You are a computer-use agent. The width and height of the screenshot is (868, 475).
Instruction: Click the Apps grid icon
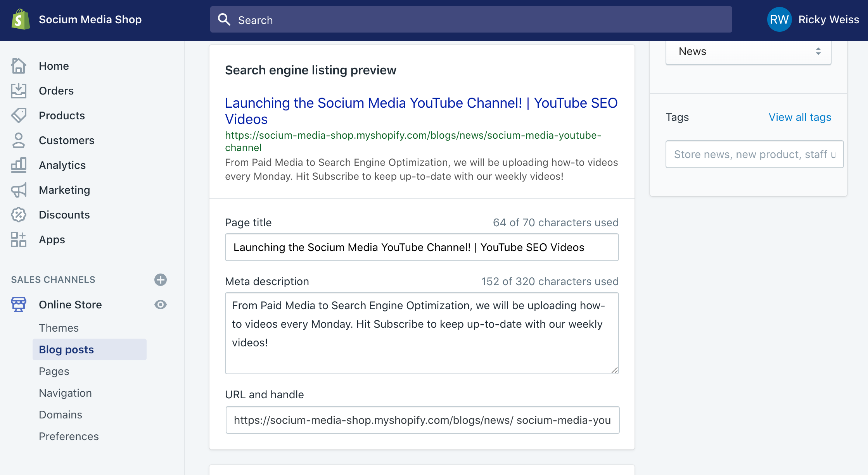pyautogui.click(x=19, y=239)
